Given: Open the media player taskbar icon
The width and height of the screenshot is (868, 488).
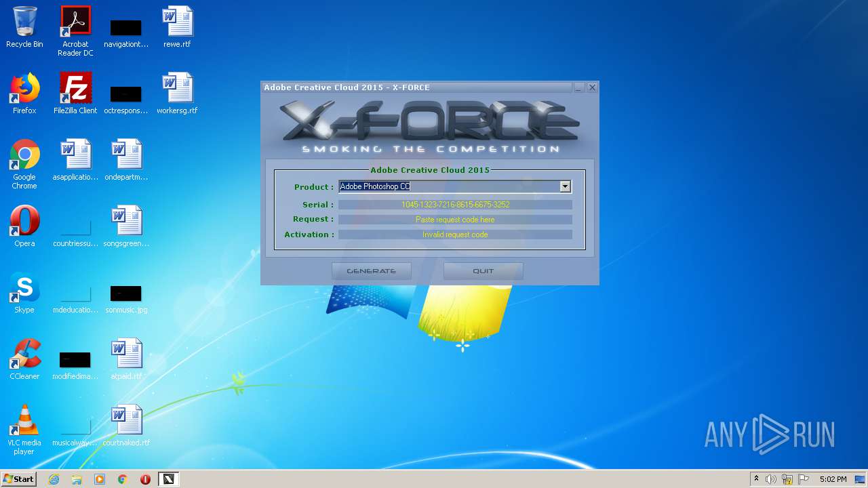Looking at the screenshot, I should click(x=100, y=479).
